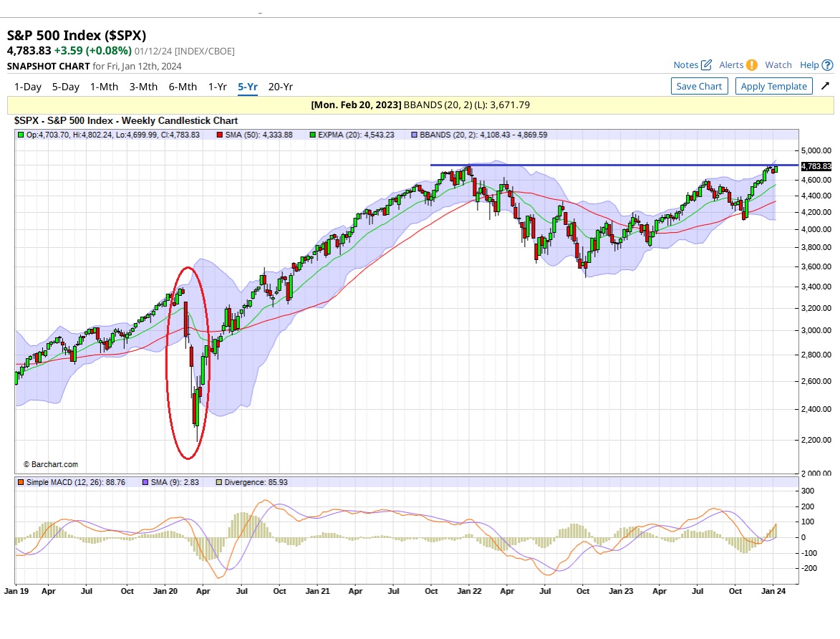The image size is (840, 639).
Task: Click the Save Chart button
Action: pos(699,86)
